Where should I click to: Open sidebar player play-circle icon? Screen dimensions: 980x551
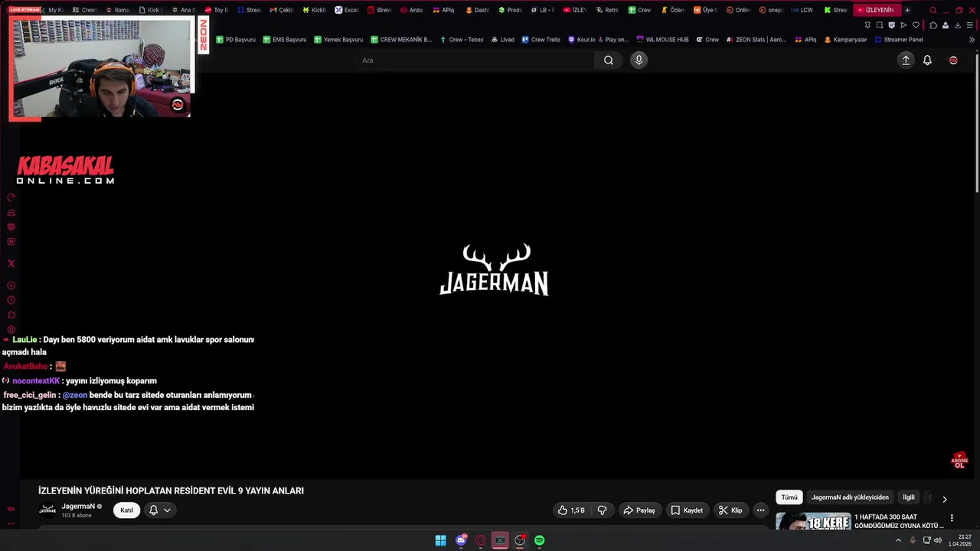(11, 285)
